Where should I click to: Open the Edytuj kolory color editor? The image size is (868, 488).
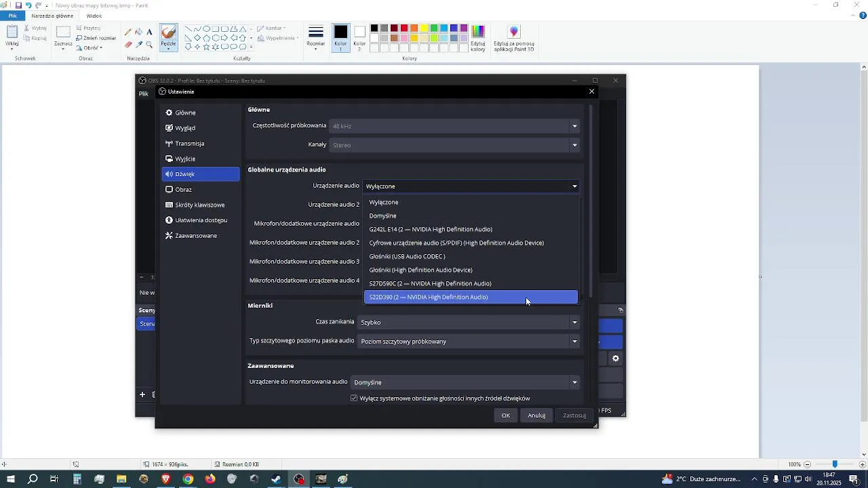[x=478, y=39]
